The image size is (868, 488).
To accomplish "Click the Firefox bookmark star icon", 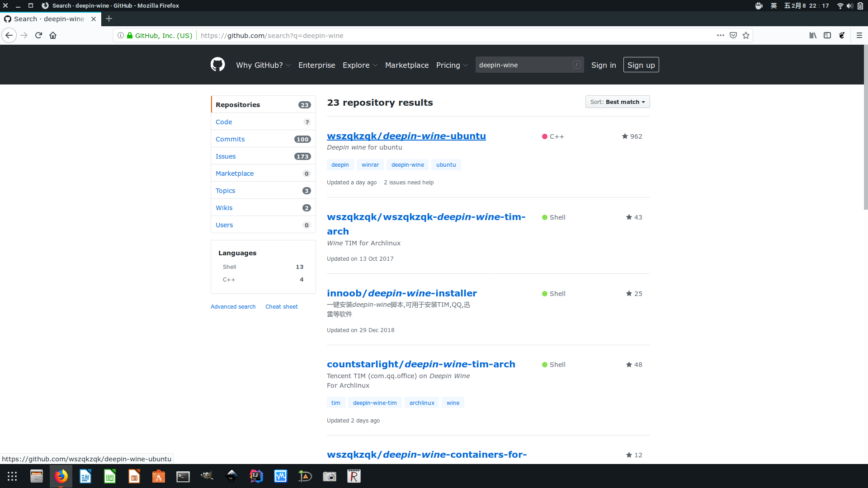I will [x=746, y=35].
